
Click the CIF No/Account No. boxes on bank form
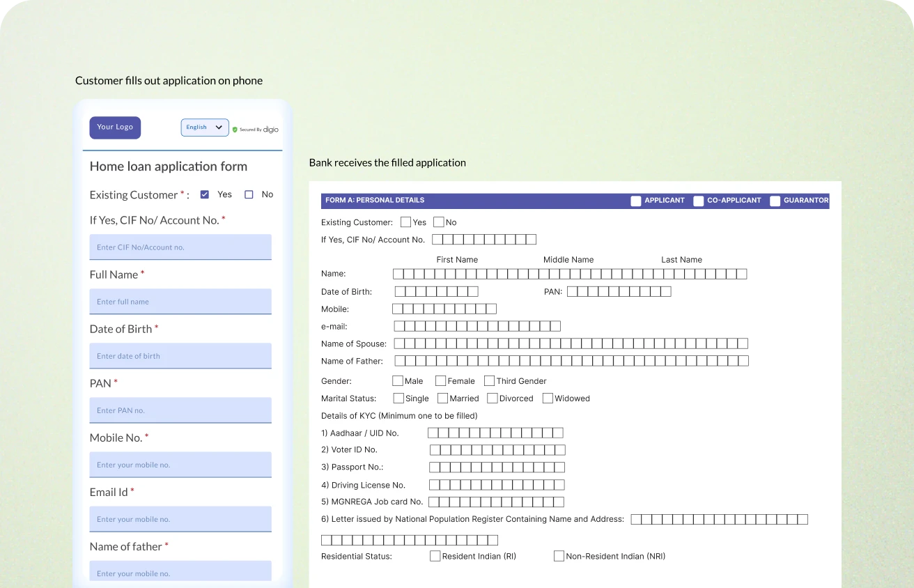pos(484,240)
